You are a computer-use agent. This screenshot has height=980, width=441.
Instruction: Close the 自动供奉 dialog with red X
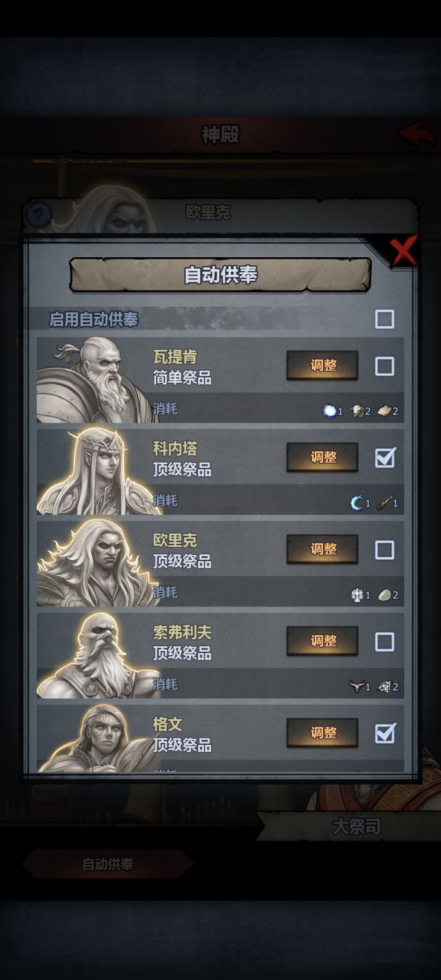coord(404,251)
